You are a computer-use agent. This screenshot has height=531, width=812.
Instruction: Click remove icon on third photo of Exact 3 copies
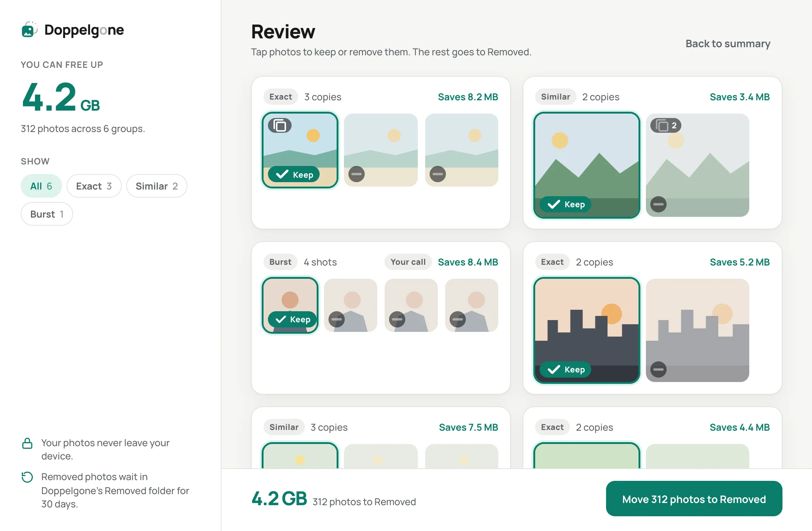(438, 174)
